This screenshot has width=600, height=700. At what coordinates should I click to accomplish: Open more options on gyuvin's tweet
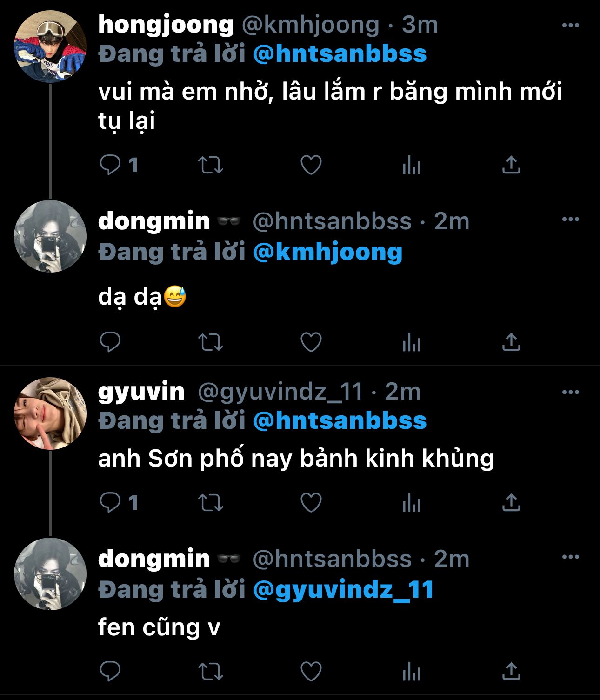click(x=570, y=392)
